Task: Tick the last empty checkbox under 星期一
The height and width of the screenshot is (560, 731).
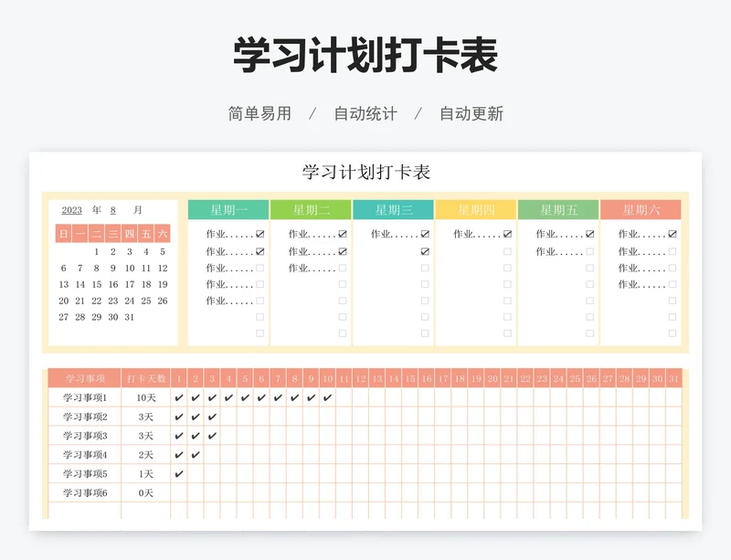Action: (260, 333)
